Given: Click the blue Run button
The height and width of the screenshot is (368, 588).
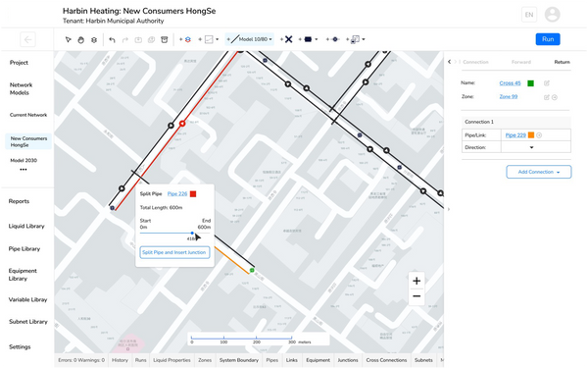Looking at the screenshot, I should click(x=548, y=39).
